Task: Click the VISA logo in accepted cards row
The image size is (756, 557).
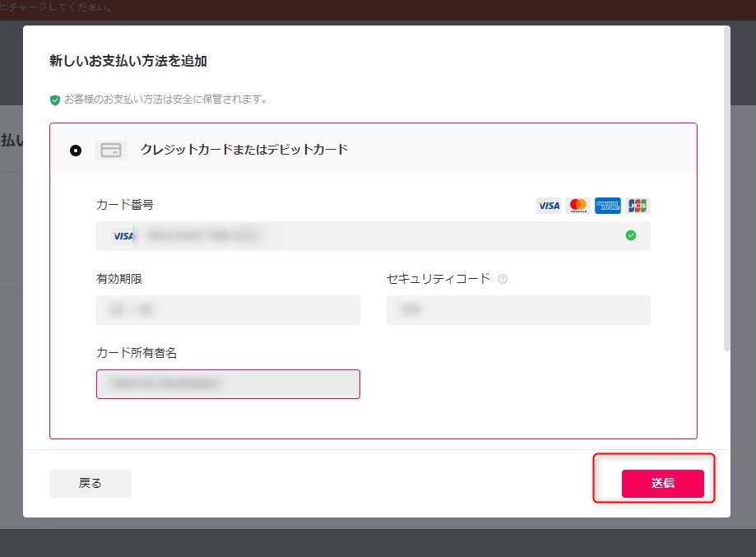Action: tap(548, 206)
